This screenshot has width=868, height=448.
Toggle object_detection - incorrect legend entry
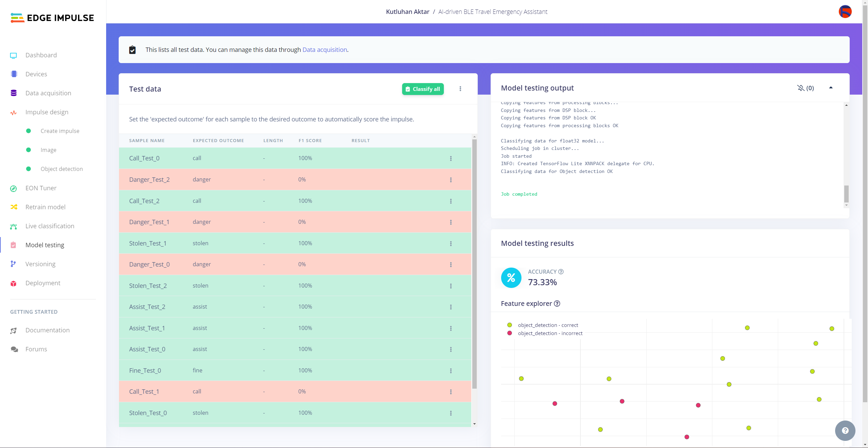click(550, 333)
